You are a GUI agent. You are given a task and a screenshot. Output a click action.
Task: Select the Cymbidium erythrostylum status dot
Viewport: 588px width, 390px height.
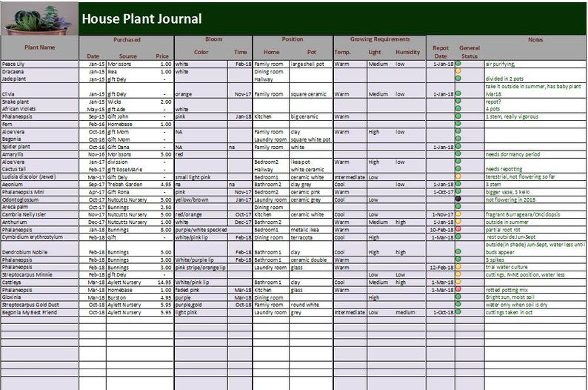458,237
